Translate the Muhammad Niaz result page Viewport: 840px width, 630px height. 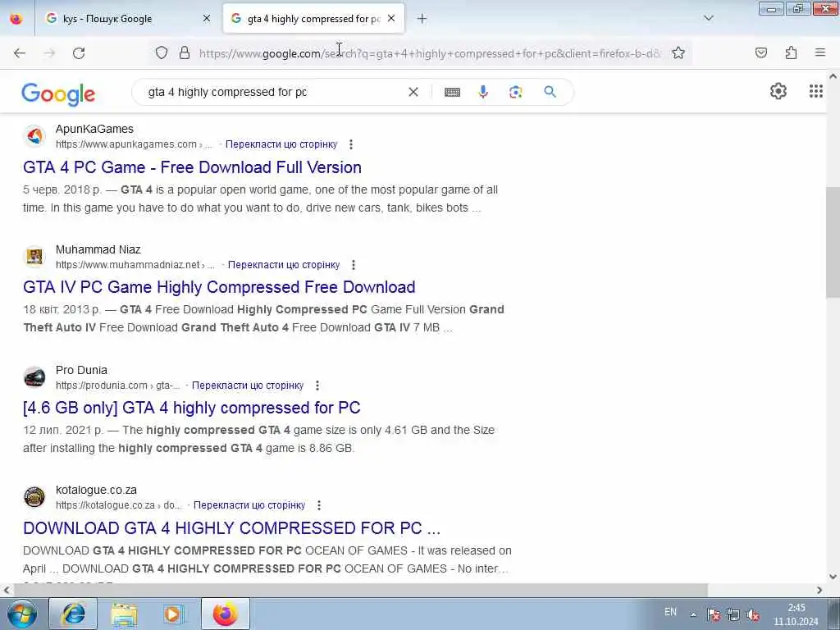(284, 265)
